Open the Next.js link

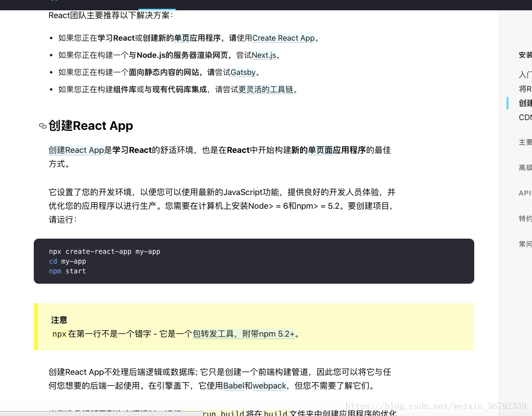[264, 55]
